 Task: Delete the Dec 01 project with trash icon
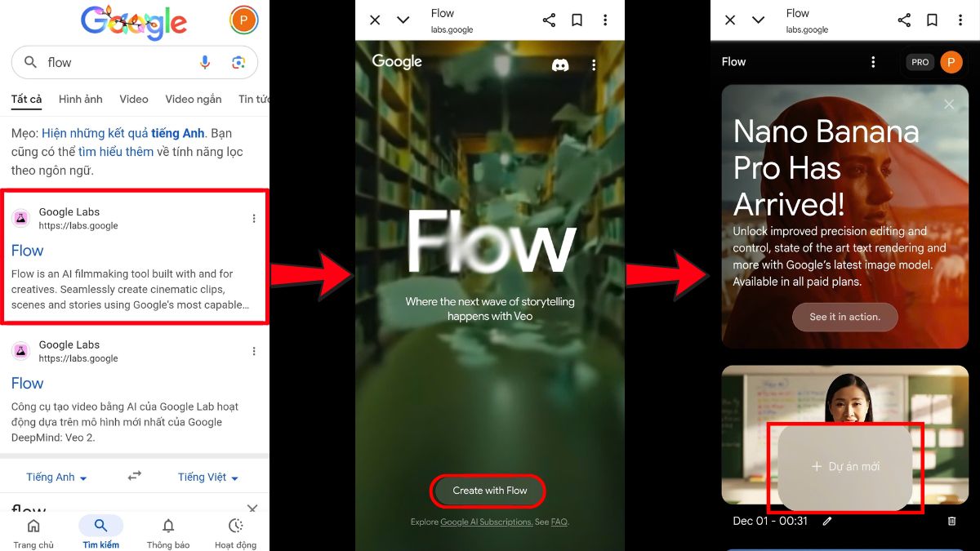coord(951,520)
